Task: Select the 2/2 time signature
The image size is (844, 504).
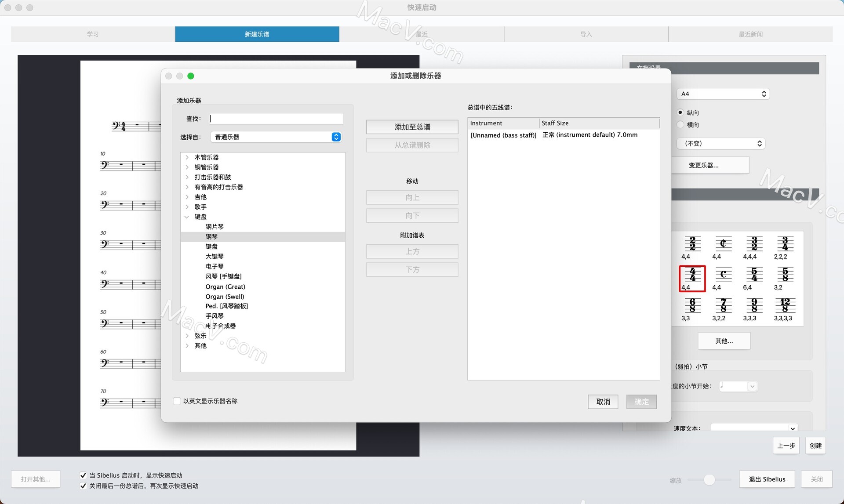Action: [x=692, y=247]
